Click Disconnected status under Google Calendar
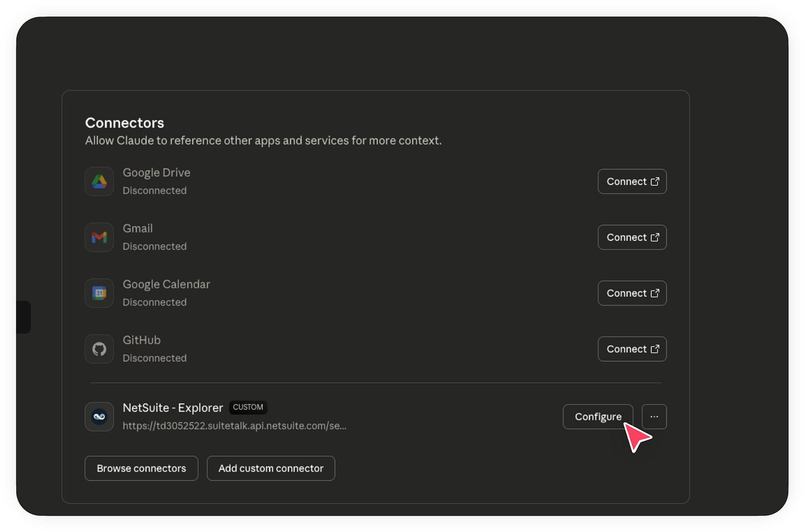This screenshot has width=805, height=532. click(155, 302)
